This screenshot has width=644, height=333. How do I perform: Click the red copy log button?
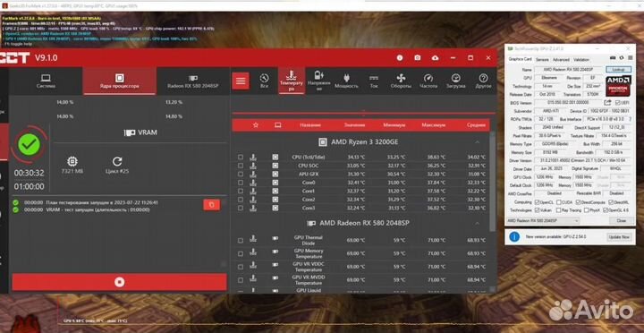tap(211, 205)
